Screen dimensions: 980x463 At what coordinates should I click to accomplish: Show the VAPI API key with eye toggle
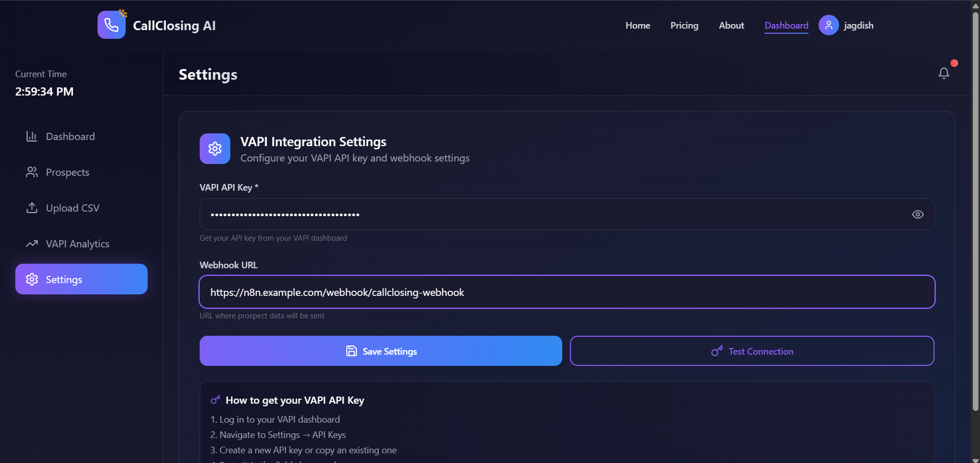pos(918,215)
